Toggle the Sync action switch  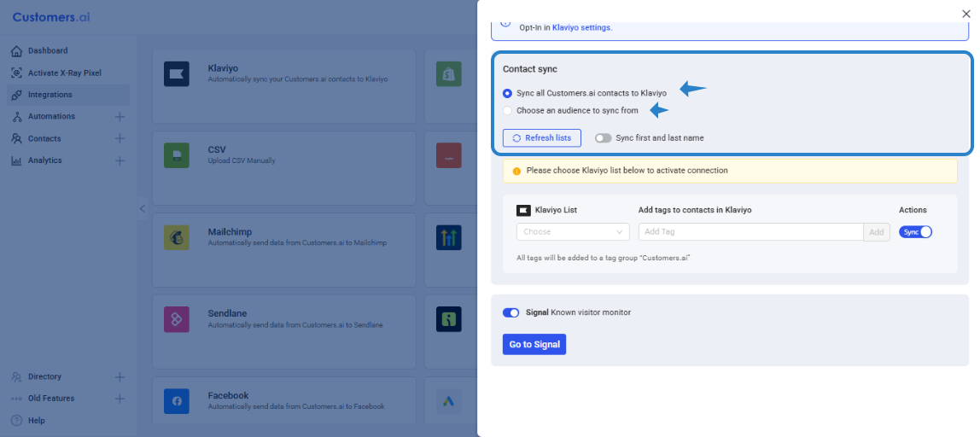(916, 232)
